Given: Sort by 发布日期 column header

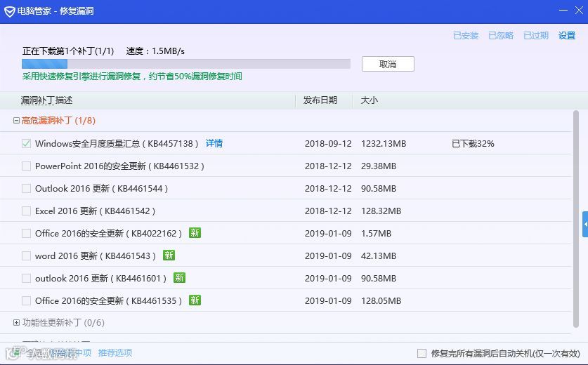Looking at the screenshot, I should coord(320,100).
